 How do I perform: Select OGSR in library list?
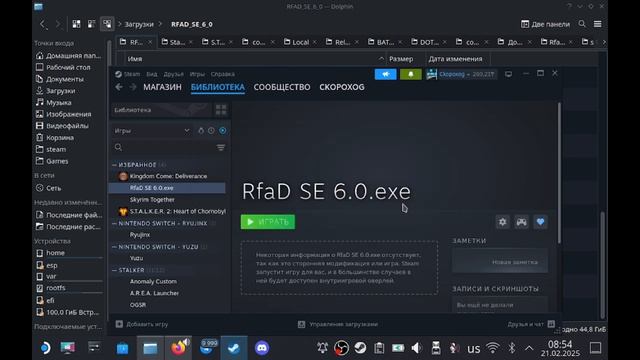[x=167, y=305]
